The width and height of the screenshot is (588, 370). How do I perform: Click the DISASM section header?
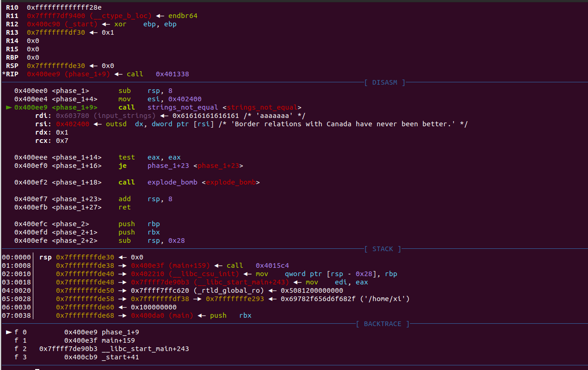tap(384, 82)
